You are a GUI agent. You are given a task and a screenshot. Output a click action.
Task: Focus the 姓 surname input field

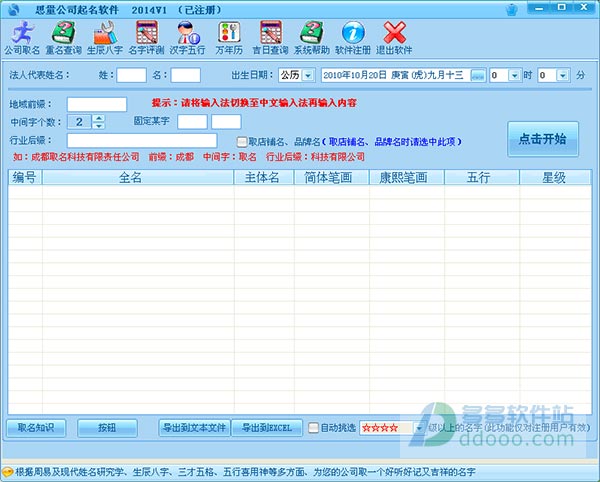[131, 75]
